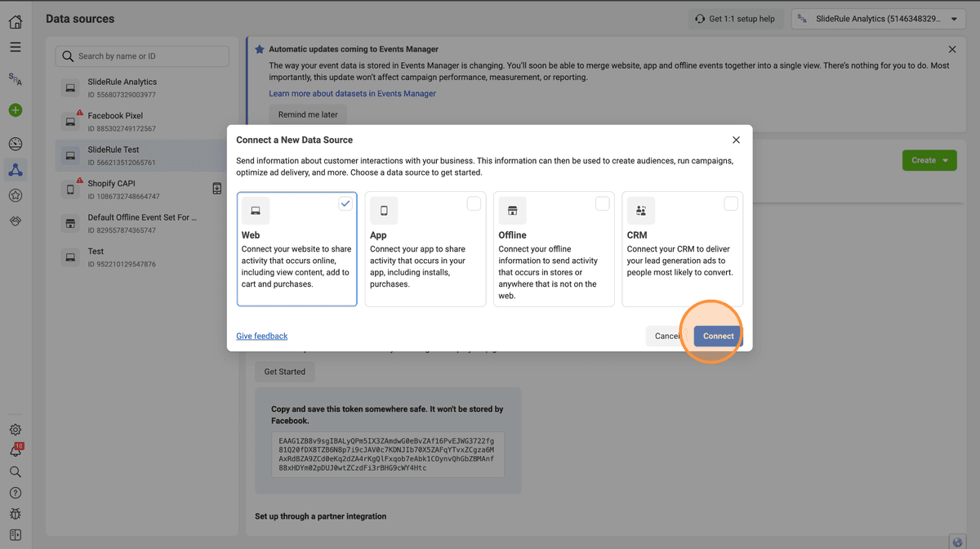Toggle the sidebar panel layout icon

pos(15,535)
